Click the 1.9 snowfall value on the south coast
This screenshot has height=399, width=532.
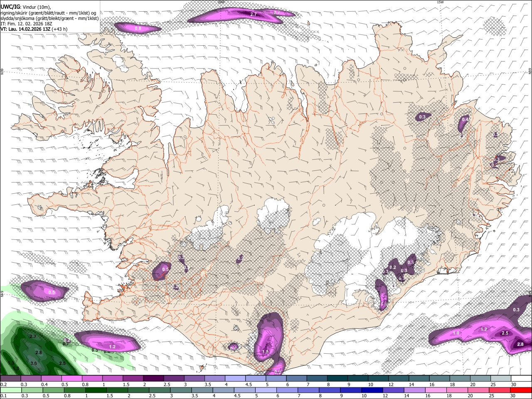(266, 352)
